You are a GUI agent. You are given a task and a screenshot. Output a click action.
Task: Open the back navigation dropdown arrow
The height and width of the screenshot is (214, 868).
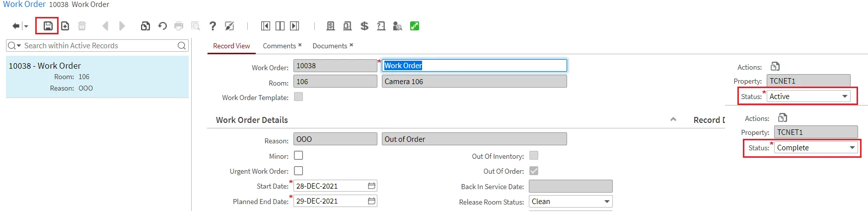(25, 26)
